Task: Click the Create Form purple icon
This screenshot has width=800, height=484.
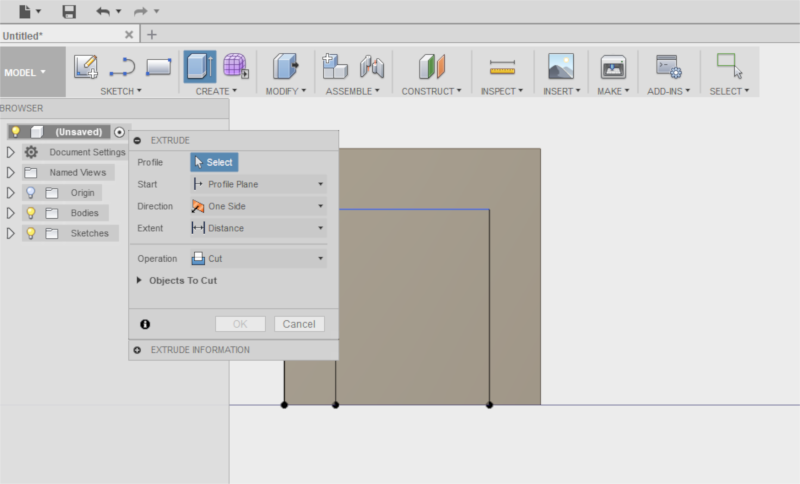Action: click(x=235, y=66)
